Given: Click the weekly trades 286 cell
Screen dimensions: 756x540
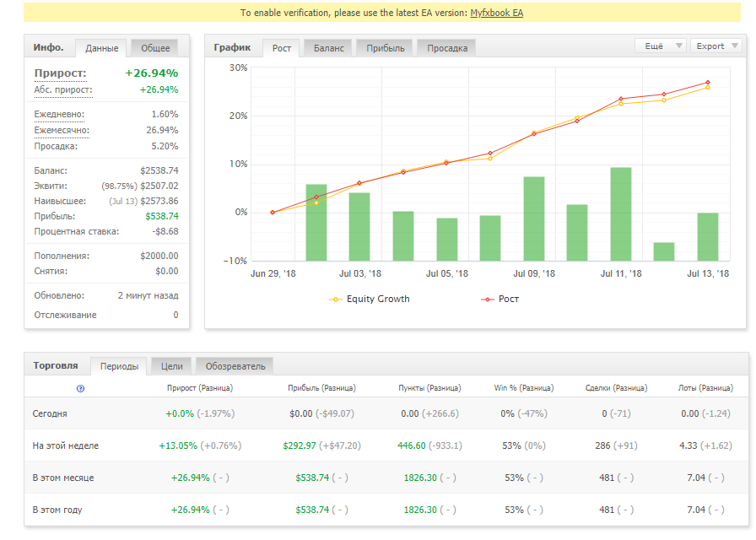Looking at the screenshot, I should point(616,446).
